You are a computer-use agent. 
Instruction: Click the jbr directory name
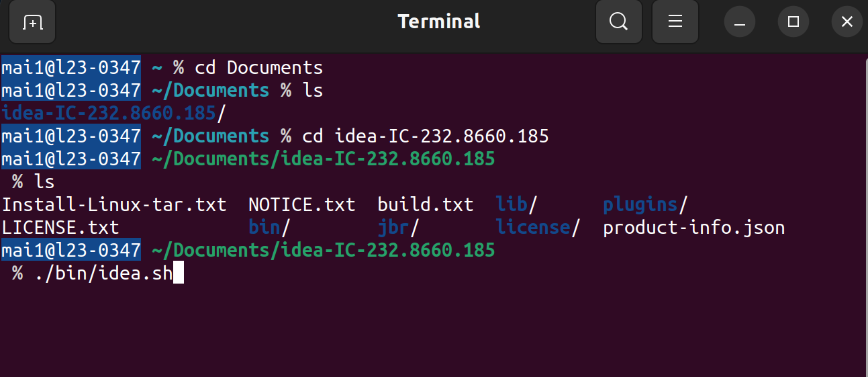(393, 227)
